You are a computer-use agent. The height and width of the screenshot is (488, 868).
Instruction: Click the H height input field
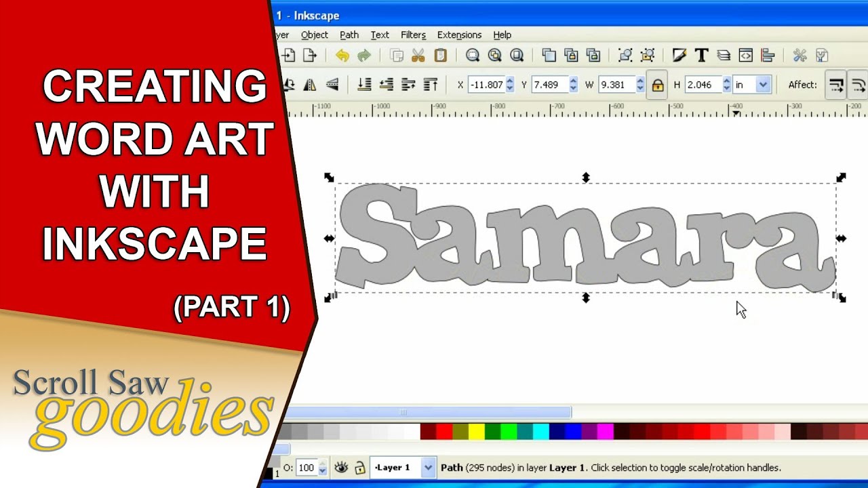tap(704, 85)
